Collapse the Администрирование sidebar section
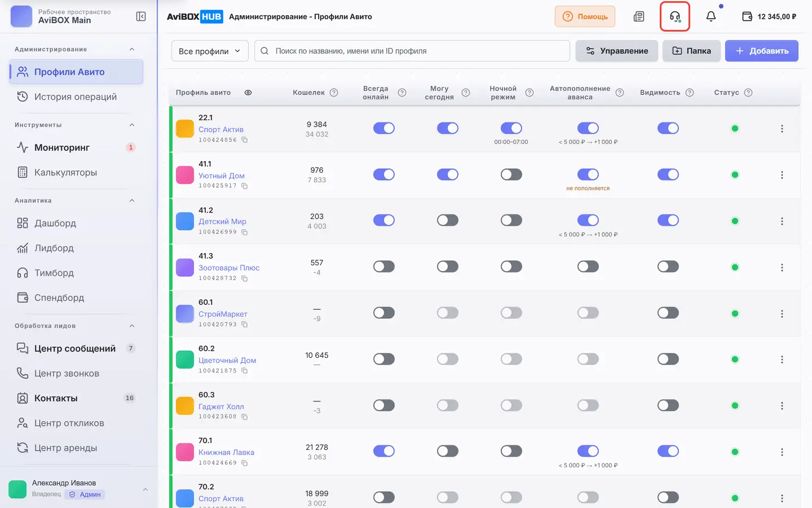Image resolution: width=812 pixels, height=508 pixels. (132, 49)
